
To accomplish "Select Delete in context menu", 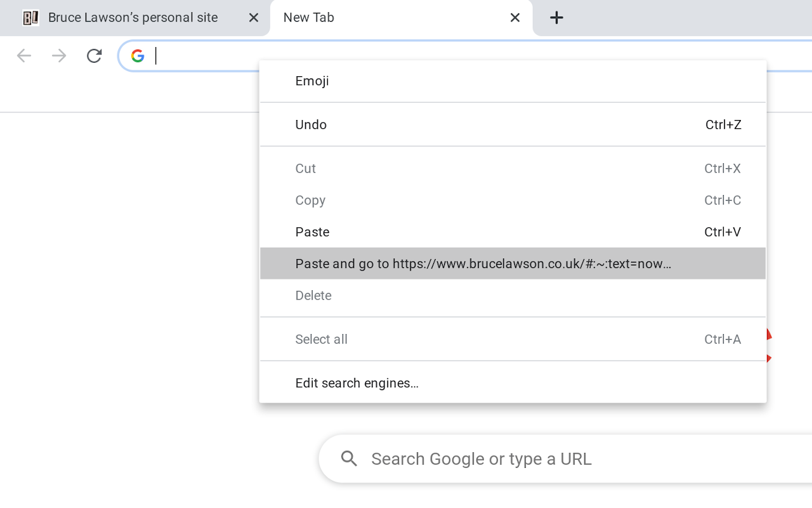I will (513, 295).
